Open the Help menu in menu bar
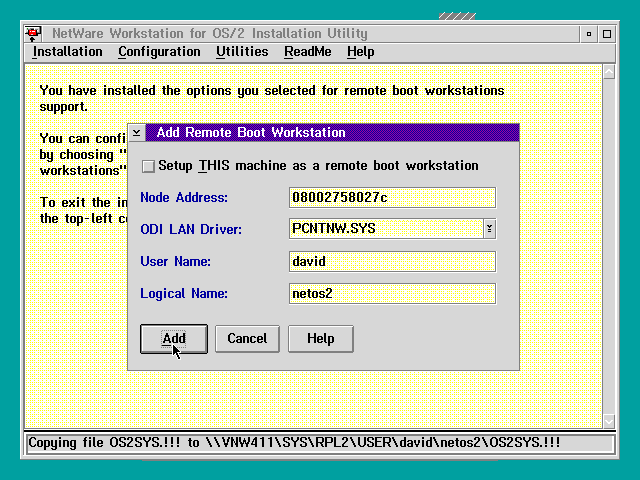 tap(360, 52)
